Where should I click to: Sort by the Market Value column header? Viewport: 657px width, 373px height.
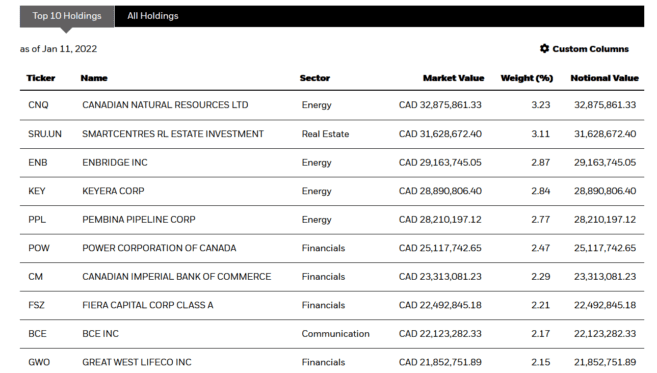click(x=453, y=78)
